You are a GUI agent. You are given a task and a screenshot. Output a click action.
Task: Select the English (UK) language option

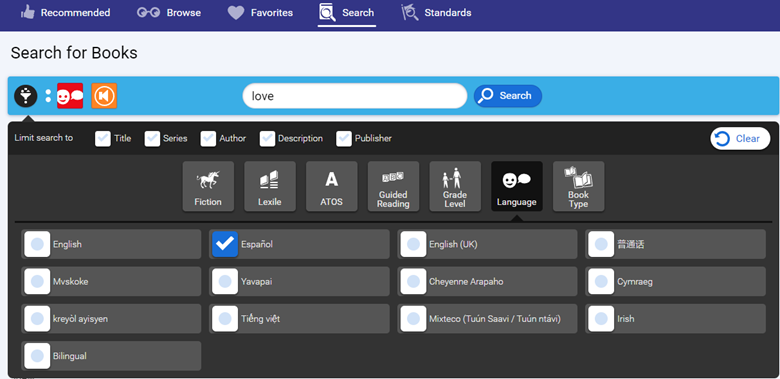(488, 244)
